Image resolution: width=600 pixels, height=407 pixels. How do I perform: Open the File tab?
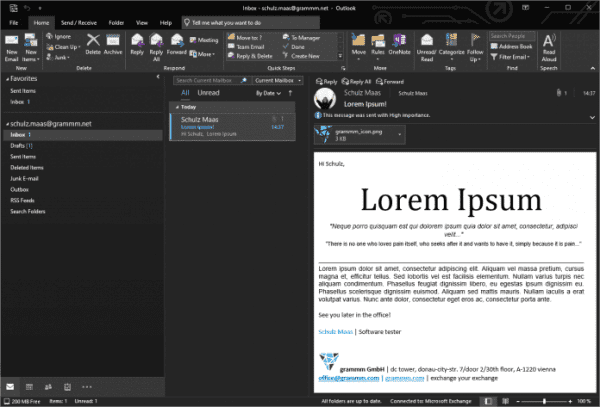pyautogui.click(x=14, y=23)
